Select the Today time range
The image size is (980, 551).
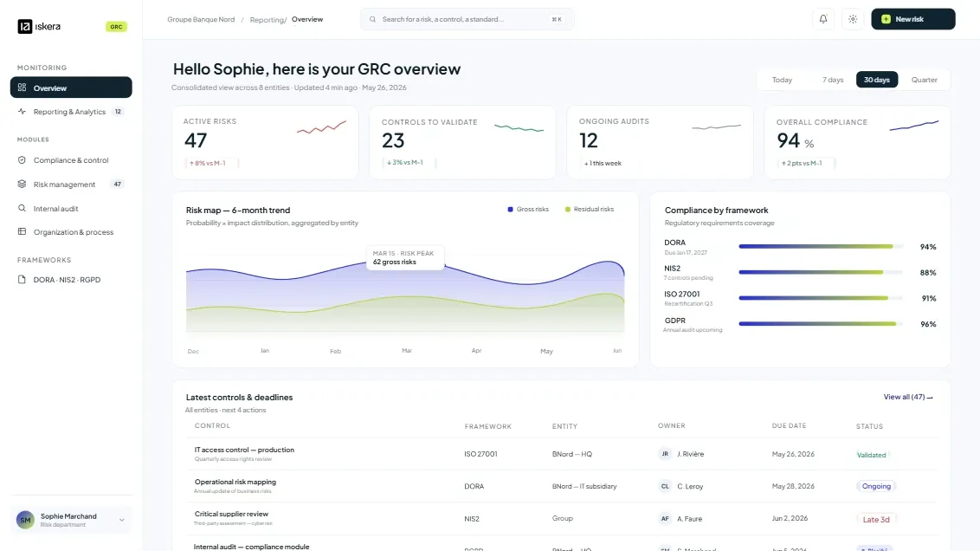pos(782,80)
